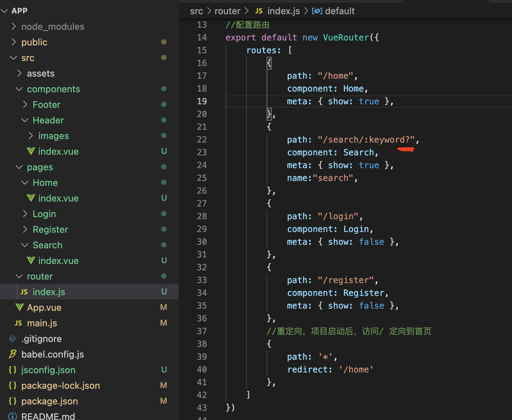Click the braces icon beside package.json
Screen dimensions: 512x420
13,401
